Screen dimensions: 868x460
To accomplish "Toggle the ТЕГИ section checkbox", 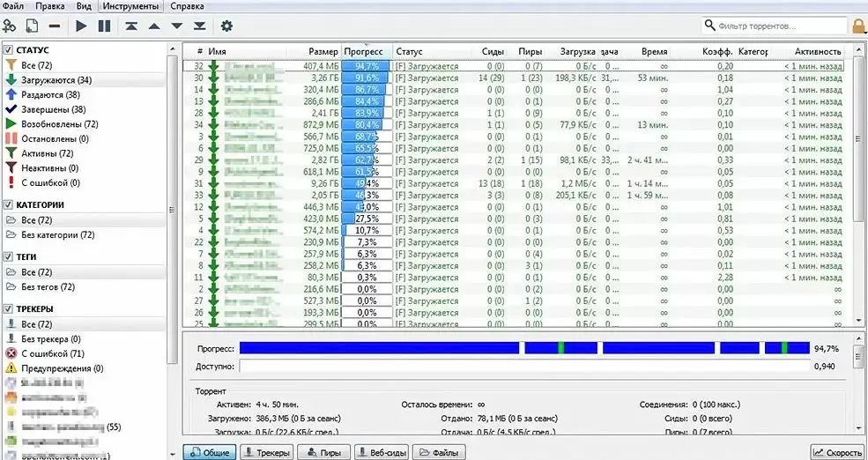I will (x=9, y=256).
